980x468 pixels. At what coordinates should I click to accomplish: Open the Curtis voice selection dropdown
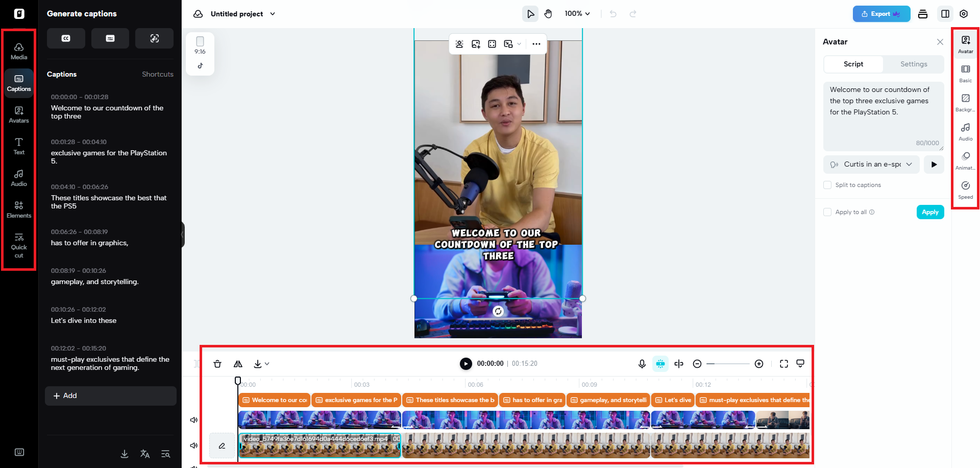(871, 164)
